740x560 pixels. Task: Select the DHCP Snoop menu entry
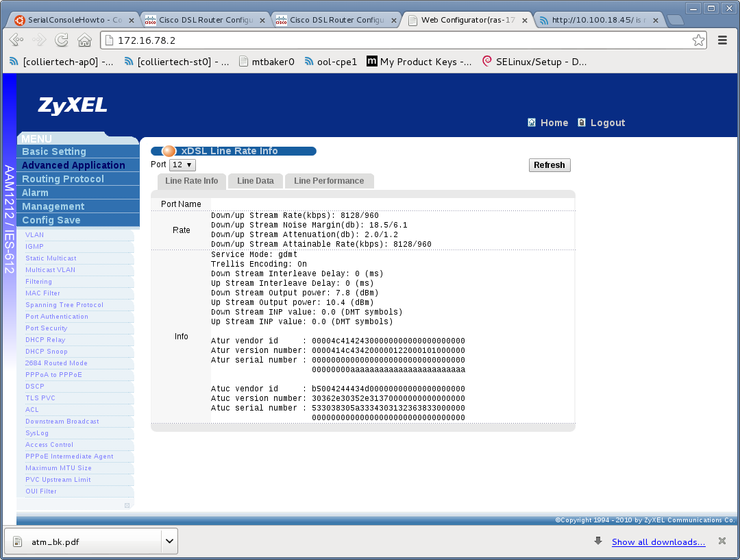click(x=47, y=352)
